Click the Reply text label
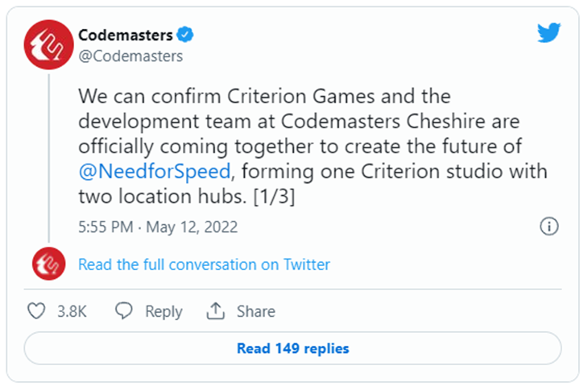The image size is (588, 391). pos(164,312)
